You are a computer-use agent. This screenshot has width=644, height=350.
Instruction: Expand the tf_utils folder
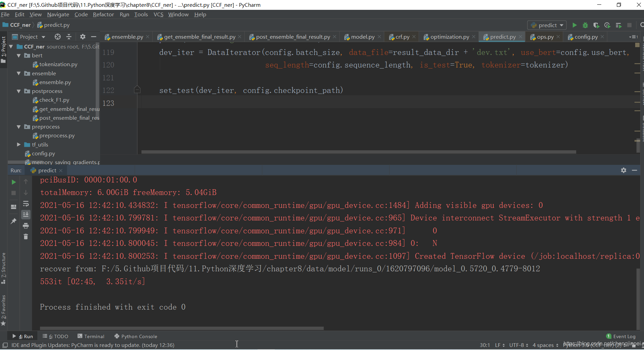pos(19,144)
